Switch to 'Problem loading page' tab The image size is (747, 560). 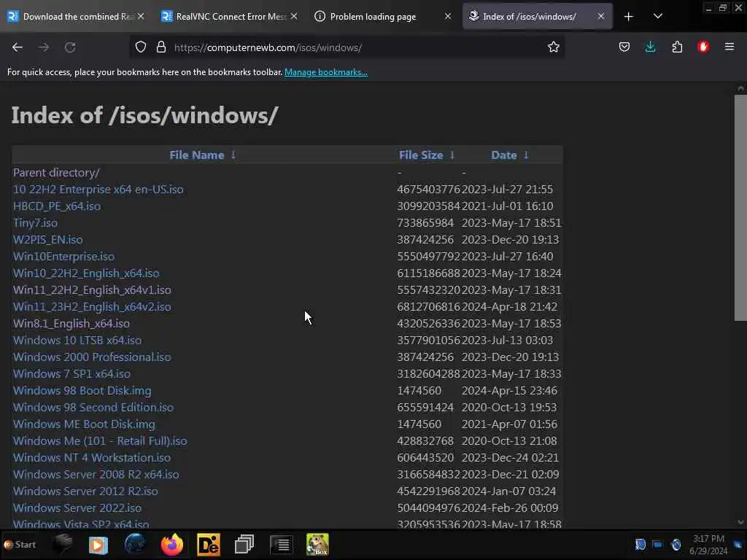tap(382, 16)
